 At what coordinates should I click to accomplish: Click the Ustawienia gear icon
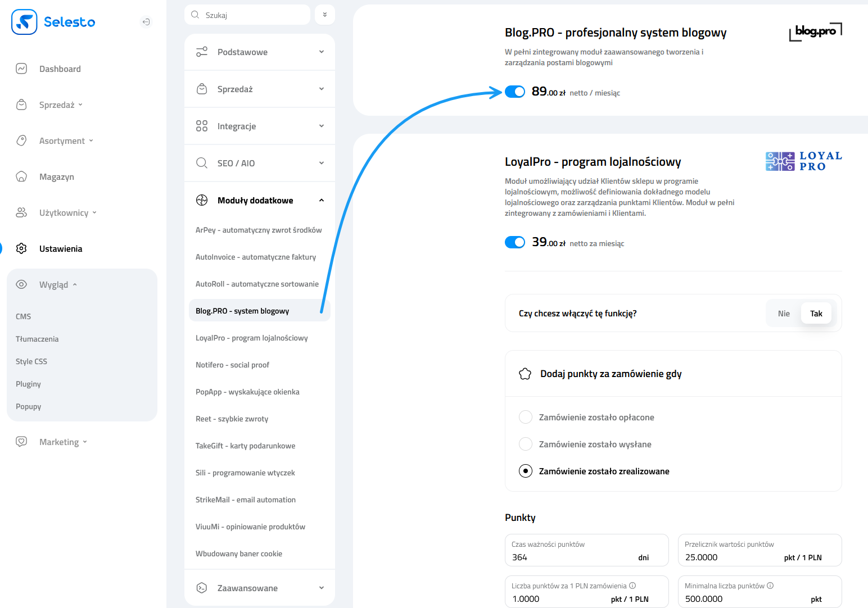click(x=21, y=248)
